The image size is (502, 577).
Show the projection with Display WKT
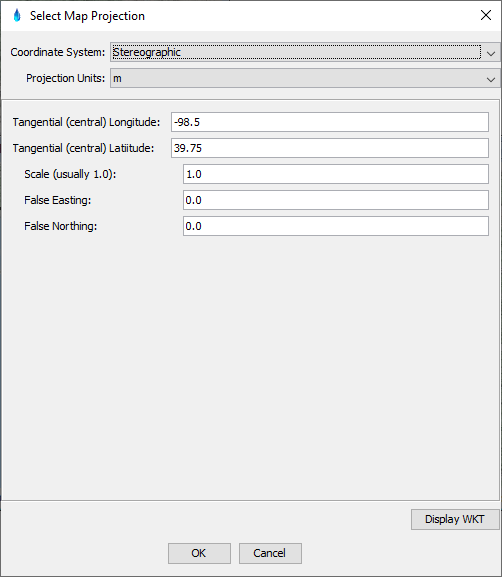[455, 519]
